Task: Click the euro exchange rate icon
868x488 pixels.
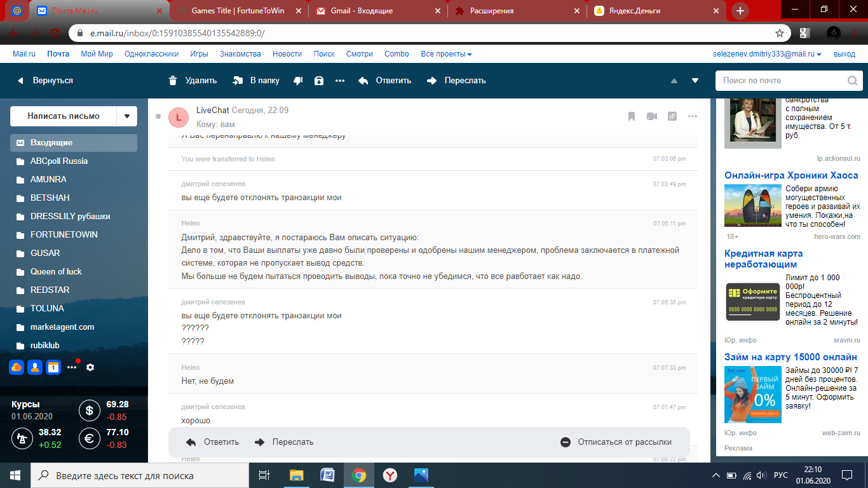Action: 89,438
